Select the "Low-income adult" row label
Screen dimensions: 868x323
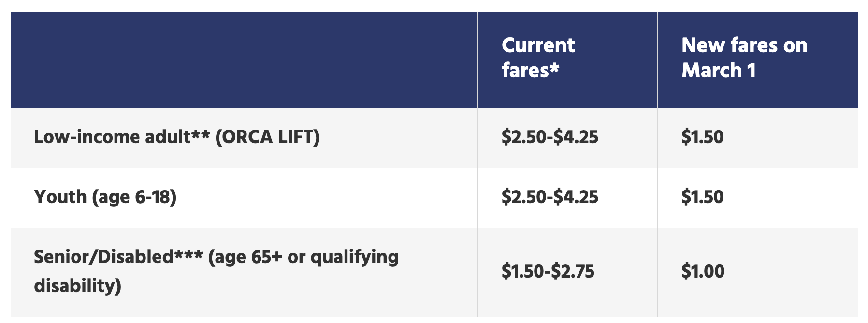(x=112, y=137)
